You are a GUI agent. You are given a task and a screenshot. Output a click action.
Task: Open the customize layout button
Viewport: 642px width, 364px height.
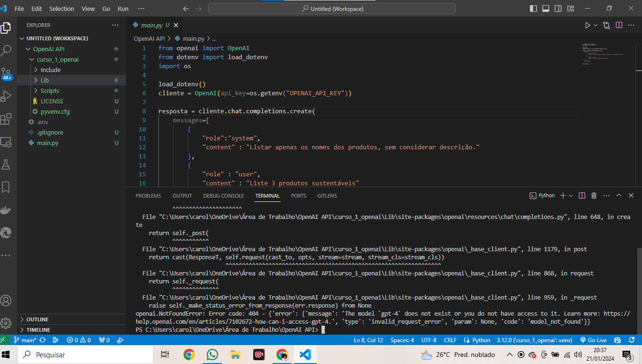570,9
